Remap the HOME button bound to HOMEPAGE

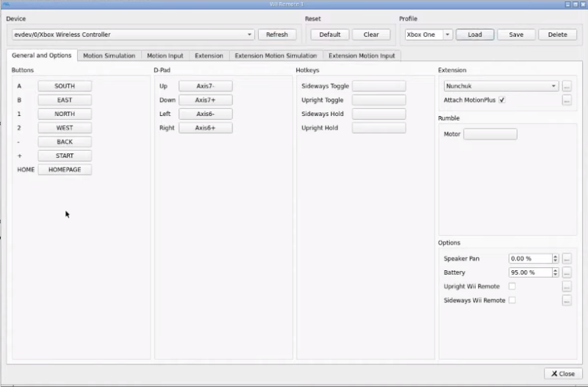coord(65,170)
